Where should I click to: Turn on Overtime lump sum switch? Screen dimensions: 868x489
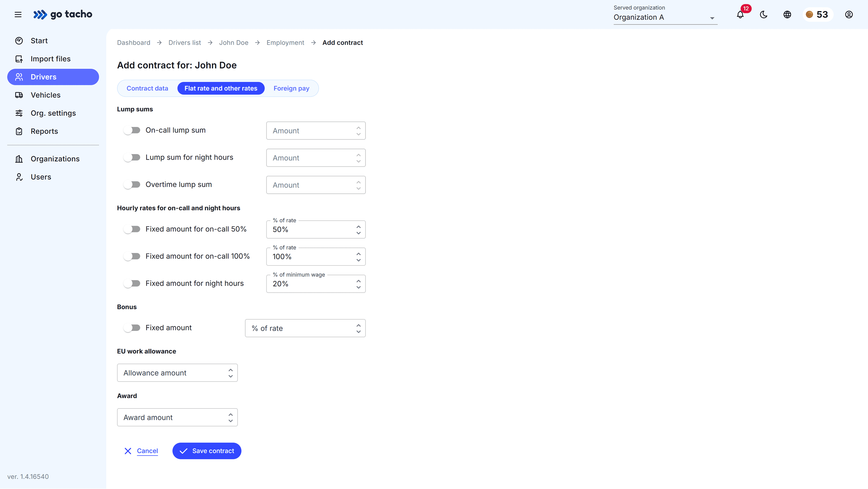[x=132, y=184]
